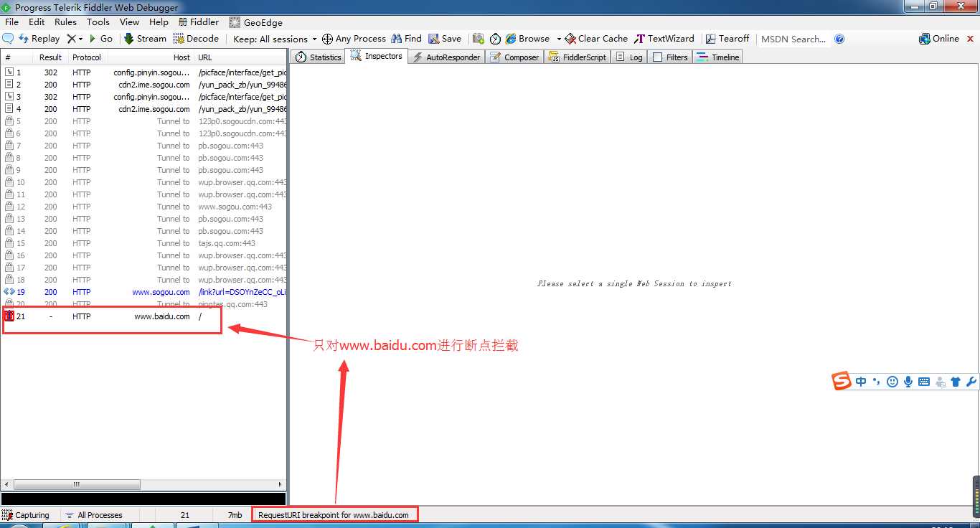Click the Sogou IME S logo icon
980x528 pixels.
pyautogui.click(x=842, y=382)
